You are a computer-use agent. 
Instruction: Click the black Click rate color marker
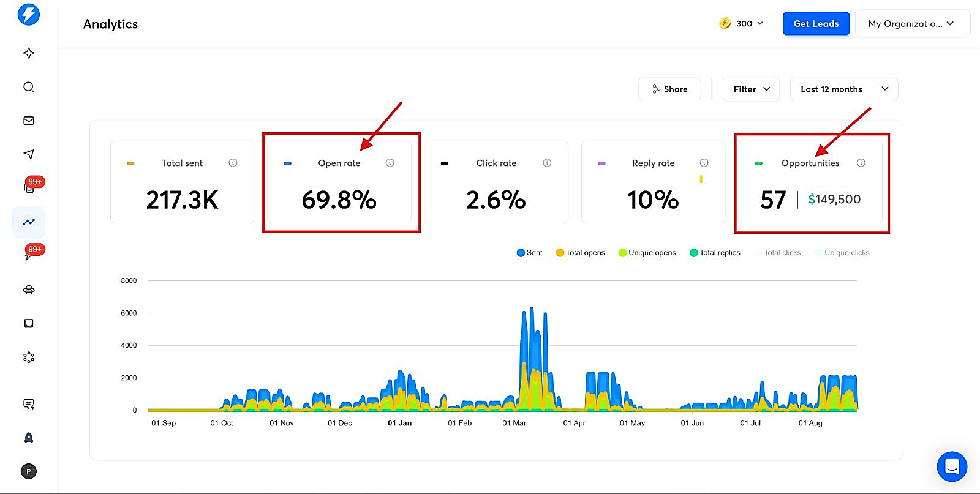pos(445,163)
